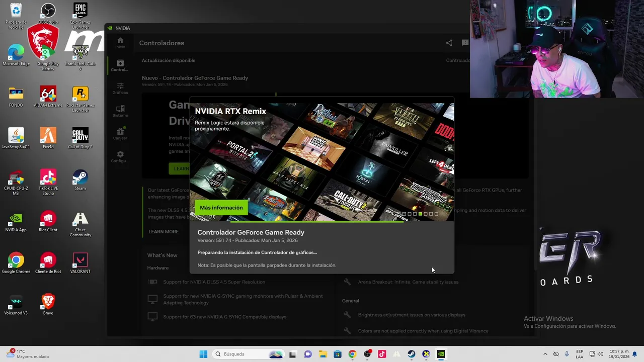
Task: Select the last carousel indicator square
Action: click(x=436, y=214)
